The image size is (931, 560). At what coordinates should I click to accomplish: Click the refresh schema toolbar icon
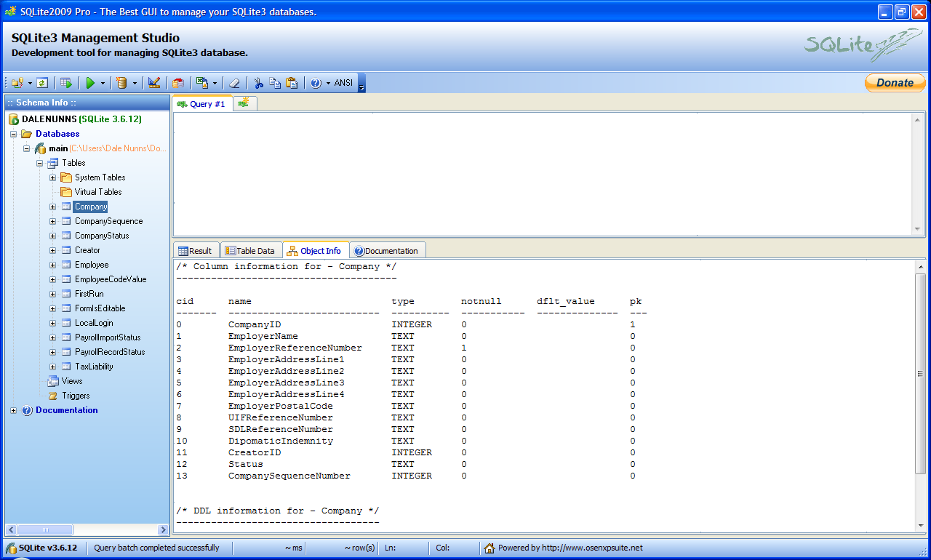click(x=42, y=83)
